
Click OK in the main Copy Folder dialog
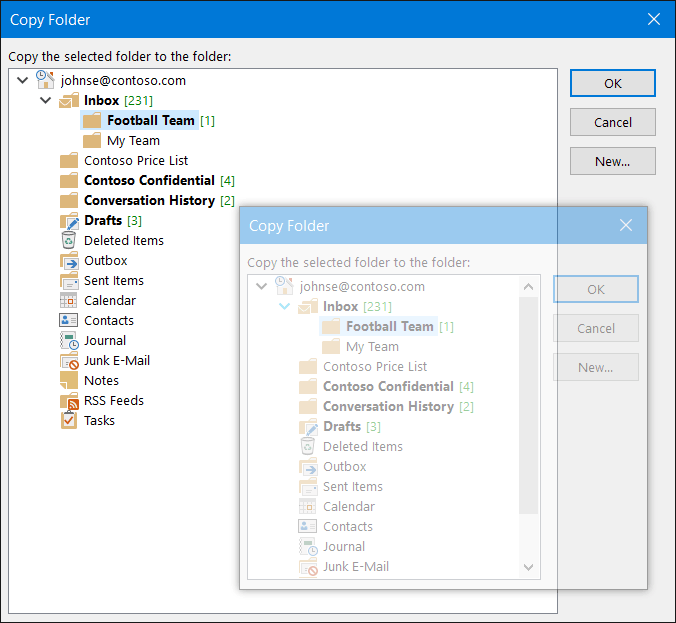pyautogui.click(x=613, y=83)
